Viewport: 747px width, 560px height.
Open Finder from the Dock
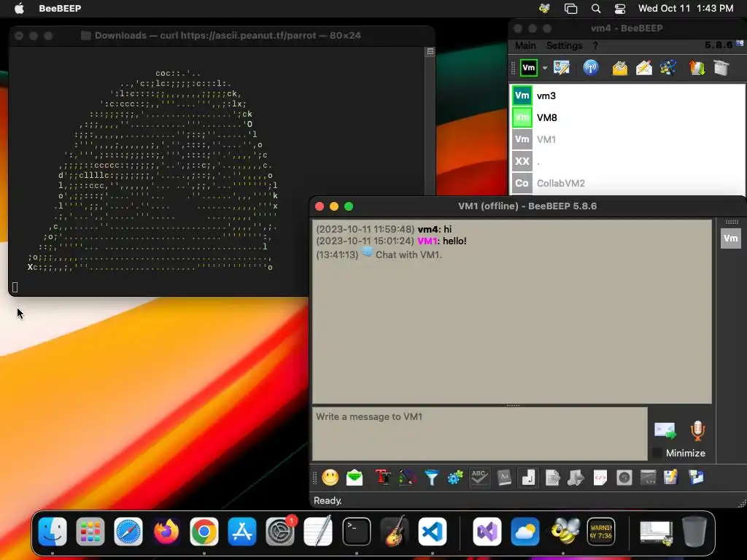53,532
